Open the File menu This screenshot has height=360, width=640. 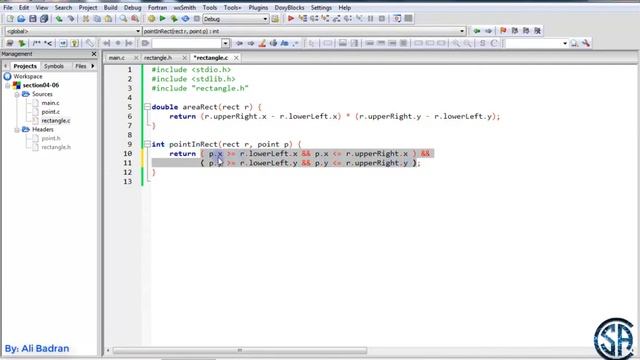click(8, 7)
